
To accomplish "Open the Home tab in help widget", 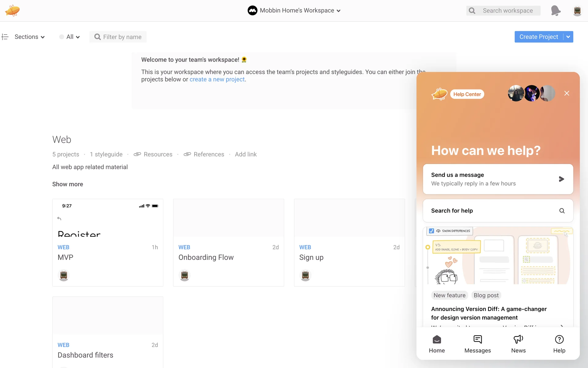I will point(437,344).
